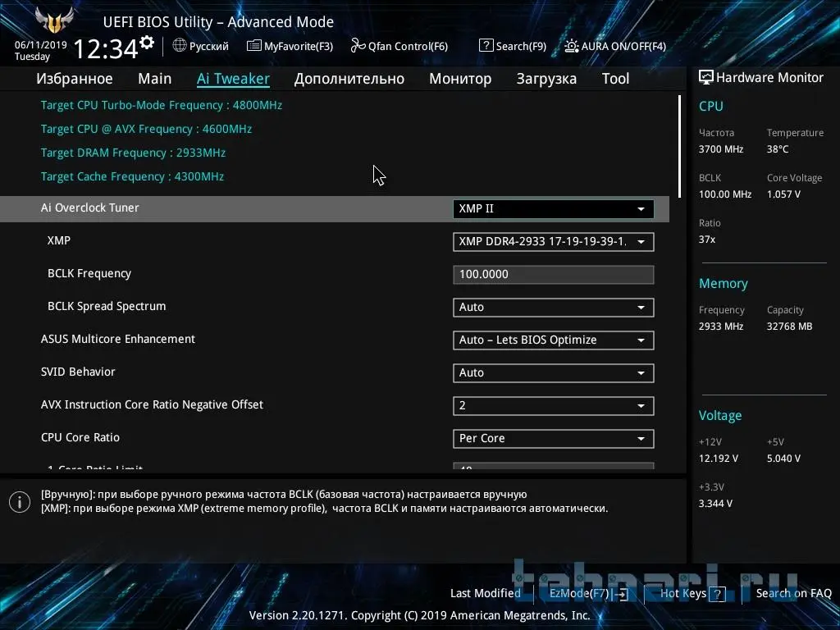Open the XMP profile dropdown

tap(554, 242)
